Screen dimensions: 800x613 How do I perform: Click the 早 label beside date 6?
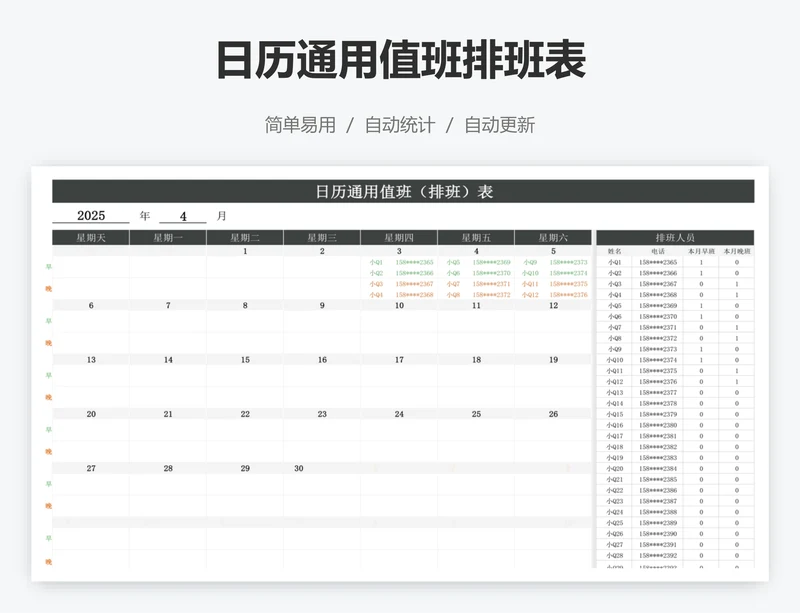tap(48, 321)
